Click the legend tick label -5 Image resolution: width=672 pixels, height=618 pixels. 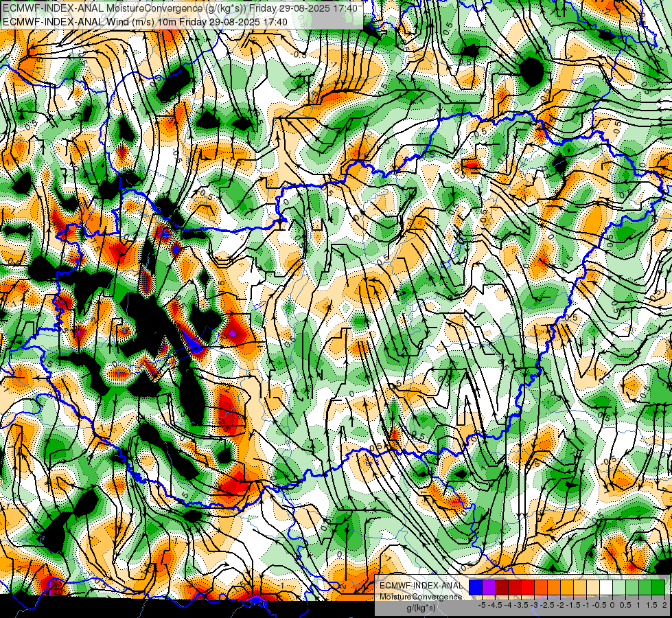click(482, 605)
